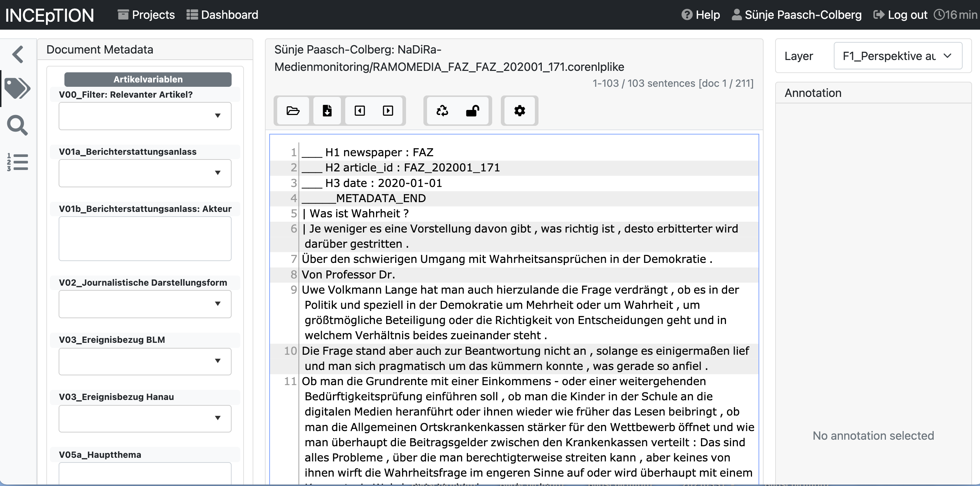Click the reset document recycle icon
Viewport: 980px width, 486px height.
pos(442,111)
